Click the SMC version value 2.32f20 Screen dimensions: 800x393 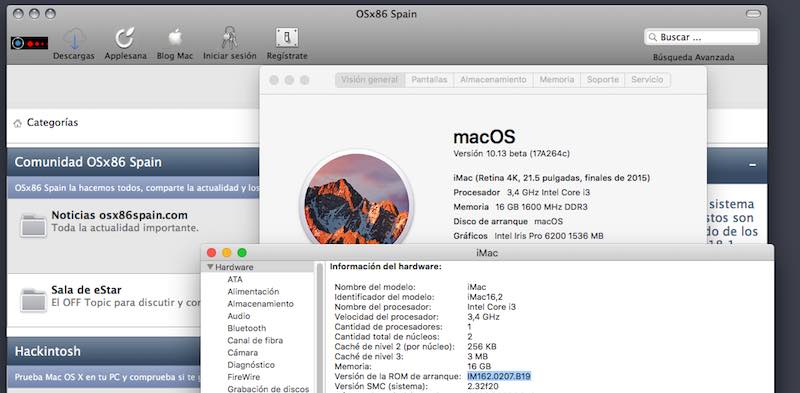click(x=484, y=387)
